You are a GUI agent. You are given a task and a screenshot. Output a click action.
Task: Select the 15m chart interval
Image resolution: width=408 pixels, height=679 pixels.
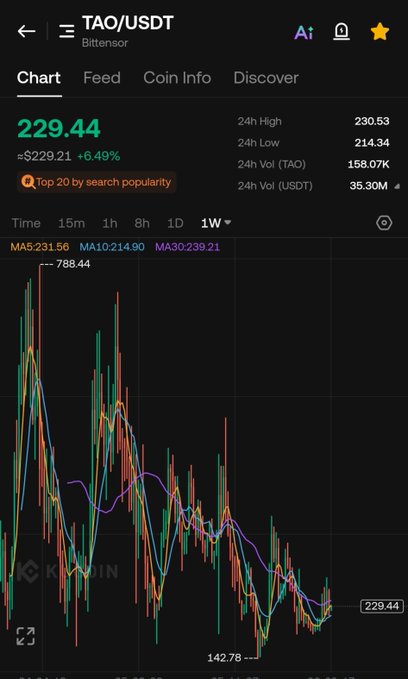(x=71, y=223)
